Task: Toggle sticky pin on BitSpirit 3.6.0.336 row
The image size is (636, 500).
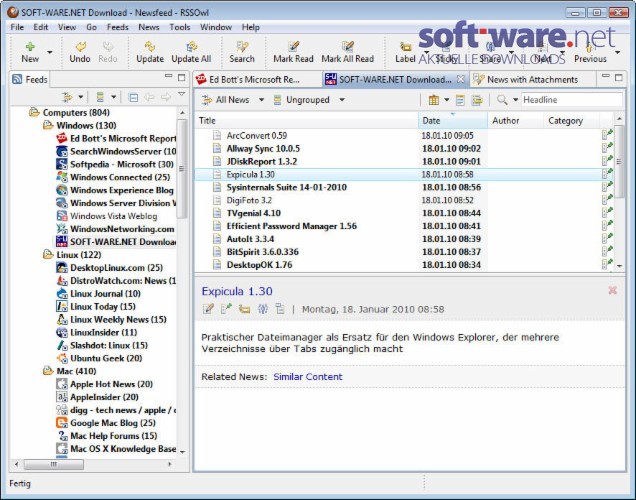Action: (x=607, y=251)
